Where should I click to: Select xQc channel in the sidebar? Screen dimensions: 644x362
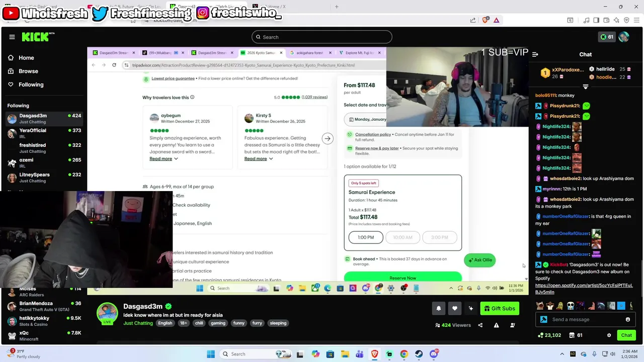point(44,335)
